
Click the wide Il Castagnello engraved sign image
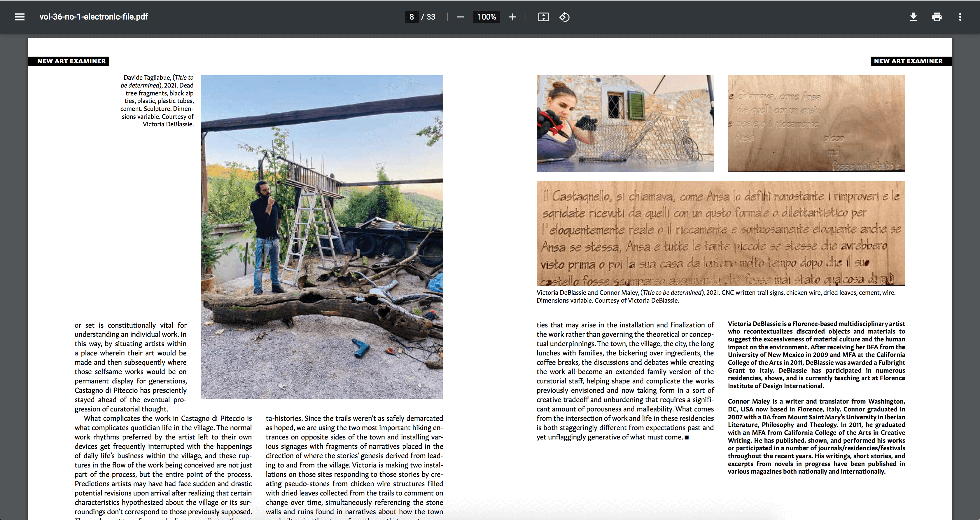[x=721, y=233]
